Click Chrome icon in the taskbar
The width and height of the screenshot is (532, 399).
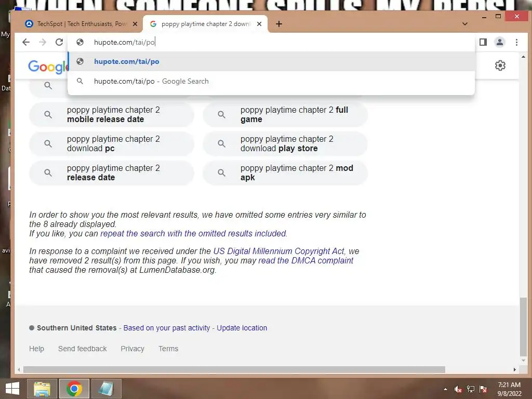tap(74, 389)
